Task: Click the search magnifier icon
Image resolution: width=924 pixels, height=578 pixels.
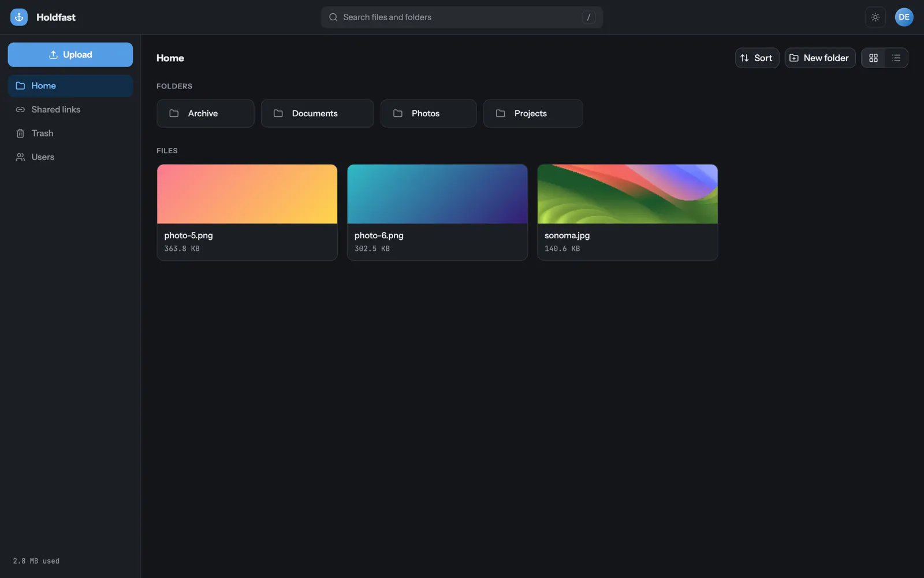Action: point(333,17)
